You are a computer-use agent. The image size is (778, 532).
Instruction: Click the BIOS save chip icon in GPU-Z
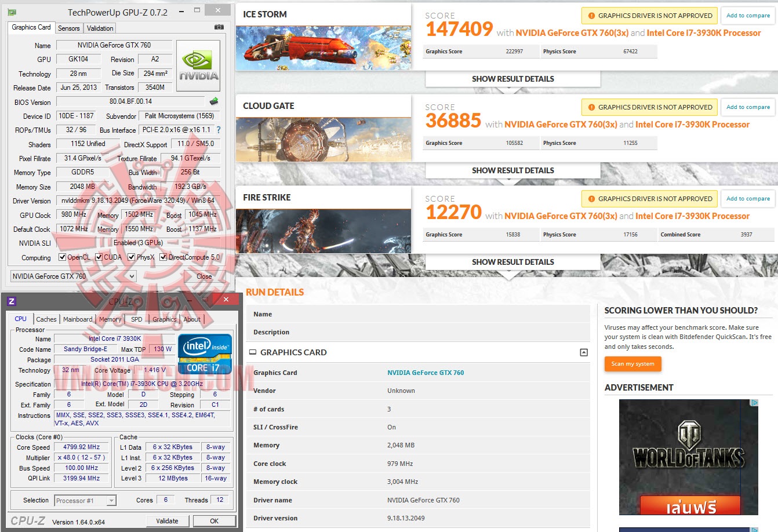click(x=214, y=101)
